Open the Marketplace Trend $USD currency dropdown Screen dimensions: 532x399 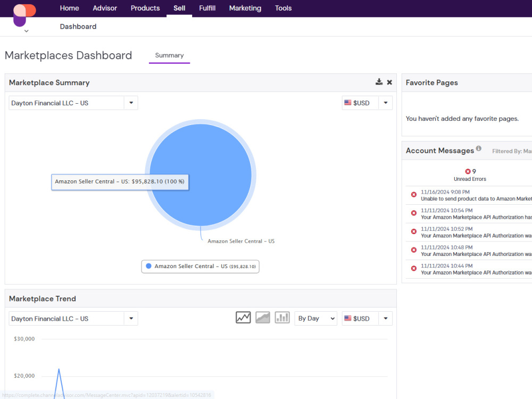(385, 318)
